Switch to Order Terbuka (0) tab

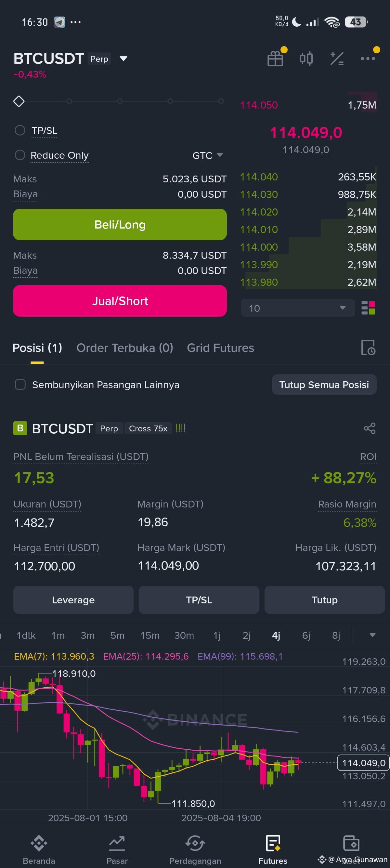tap(124, 348)
